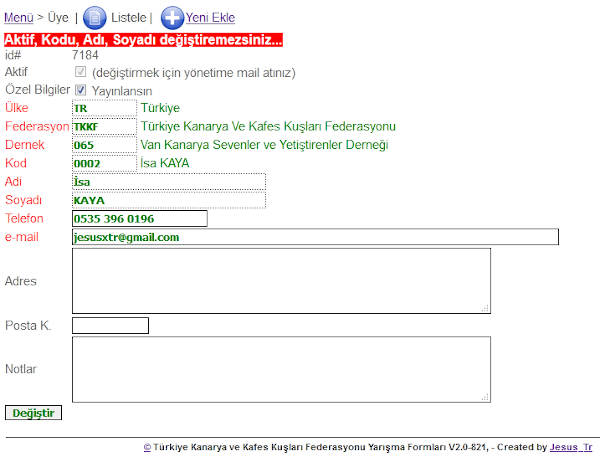600x457 pixels.
Task: Select the e-mail input field
Action: coord(314,237)
